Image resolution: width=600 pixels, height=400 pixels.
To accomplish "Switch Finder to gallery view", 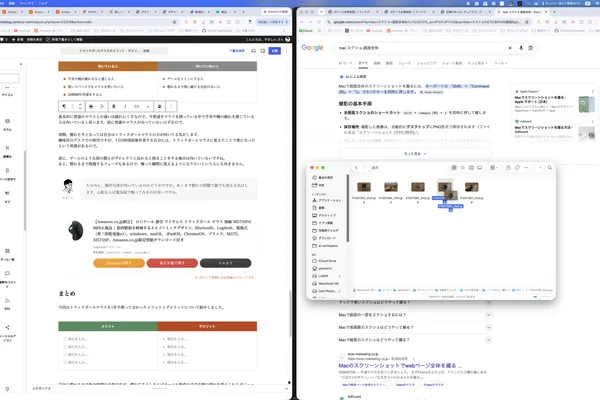I will tap(479, 168).
